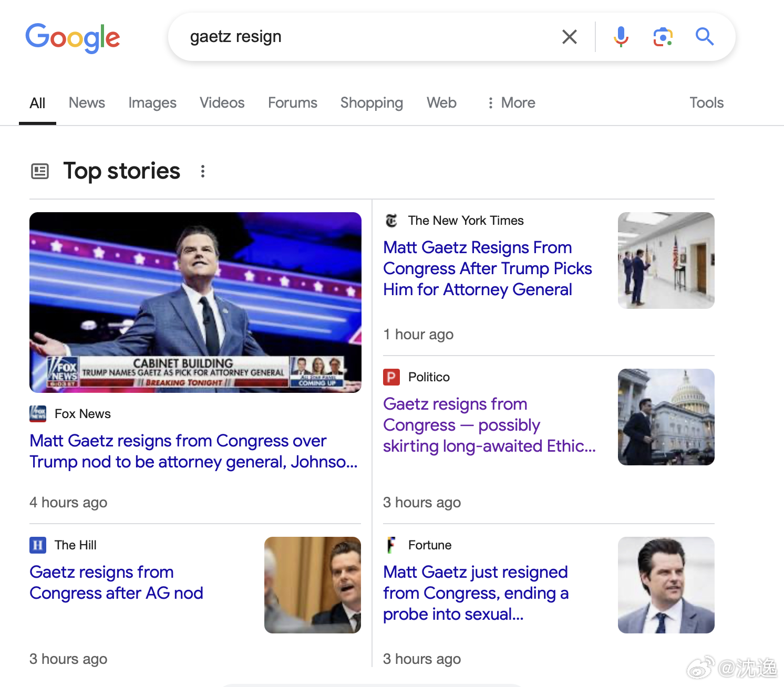Screen dimensions: 784x687
Task: Expand the More search filters menu
Action: (x=511, y=103)
